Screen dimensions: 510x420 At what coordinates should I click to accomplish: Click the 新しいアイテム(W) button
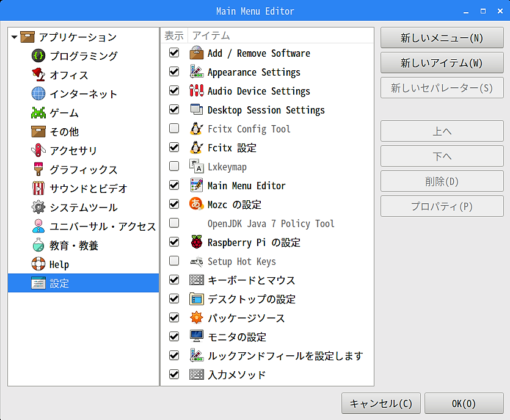tap(442, 63)
